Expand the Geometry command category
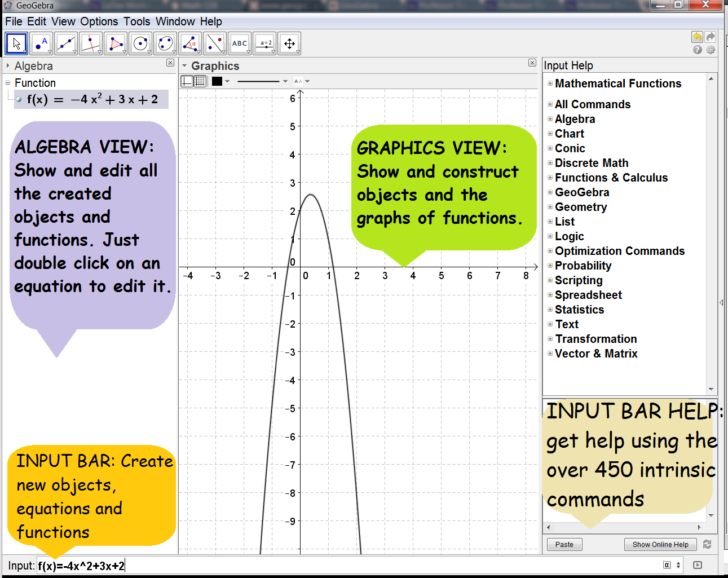Viewport: 728px width, 578px height. tap(550, 207)
